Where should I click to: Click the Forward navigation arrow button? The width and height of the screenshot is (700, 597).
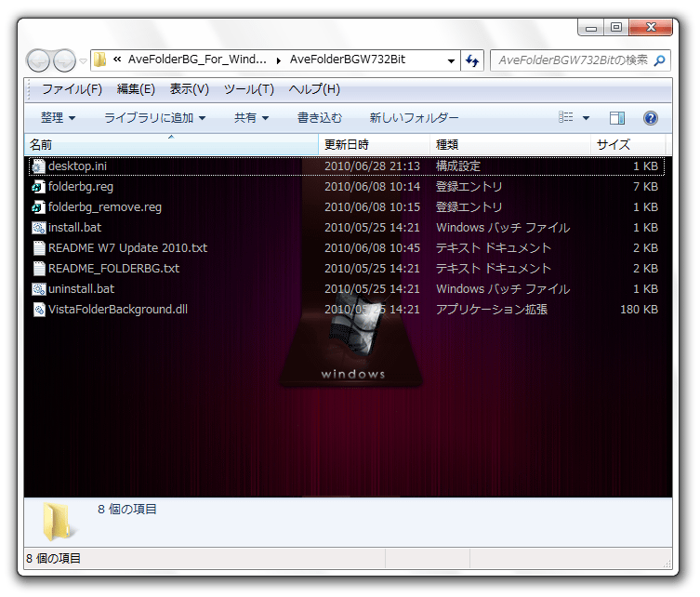65,60
